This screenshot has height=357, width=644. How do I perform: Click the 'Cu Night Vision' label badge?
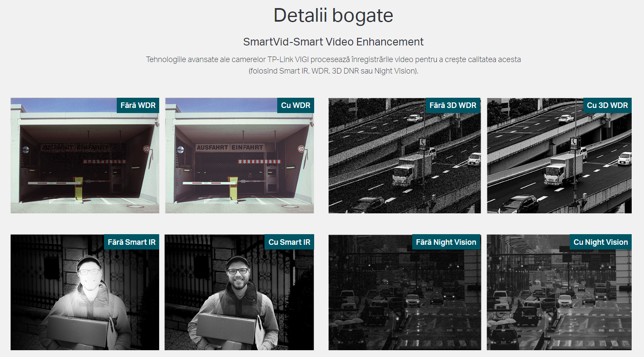(600, 242)
